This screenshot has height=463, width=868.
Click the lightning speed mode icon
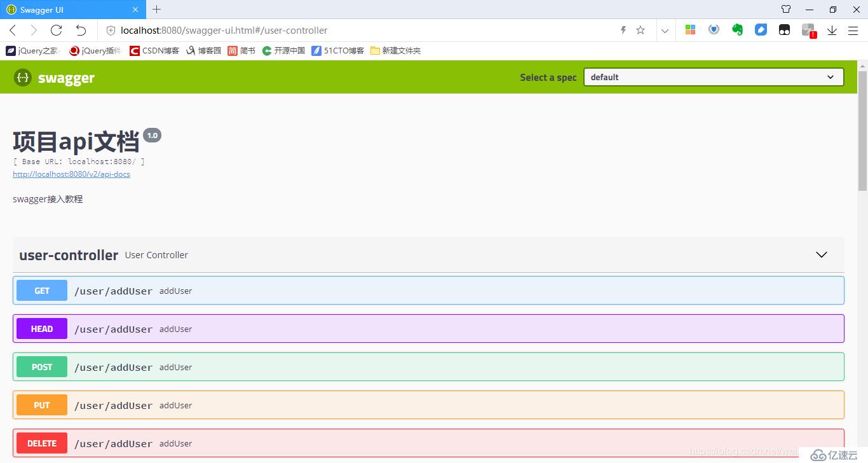623,30
